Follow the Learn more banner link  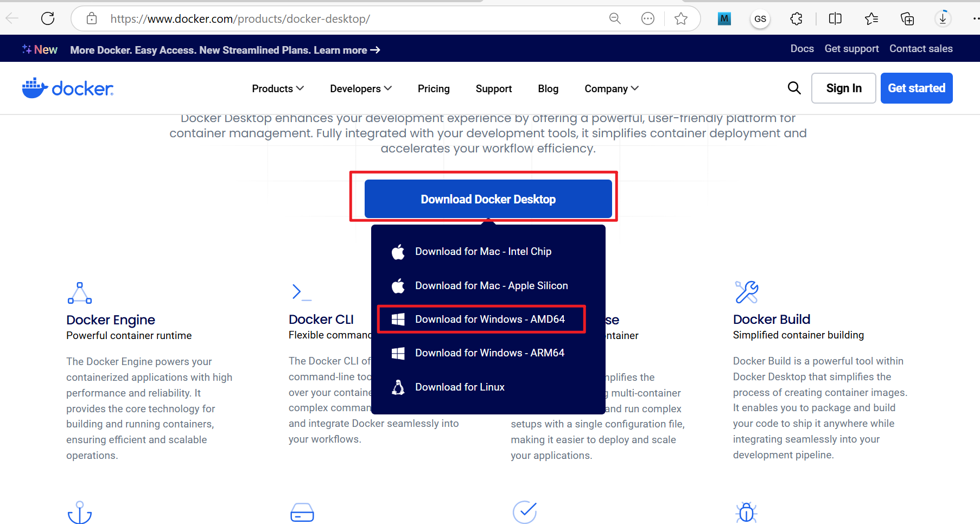(347, 50)
